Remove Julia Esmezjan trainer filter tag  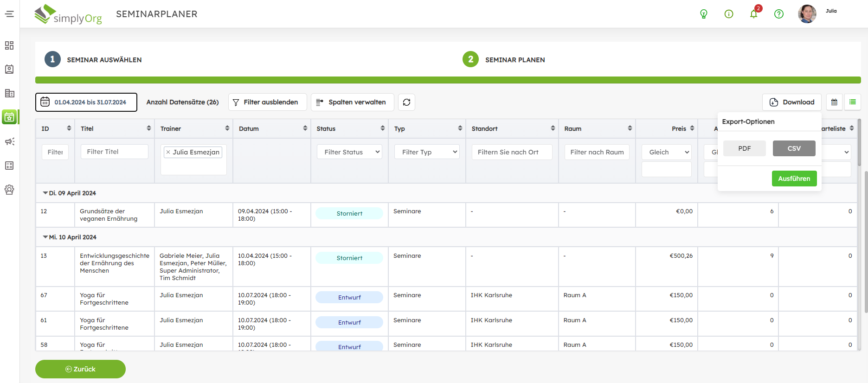click(x=168, y=152)
